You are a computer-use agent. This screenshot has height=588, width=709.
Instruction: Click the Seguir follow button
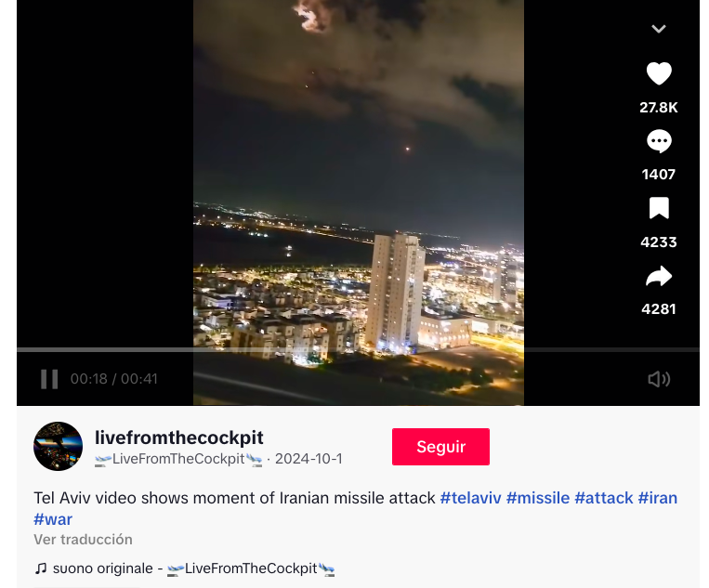pyautogui.click(x=440, y=447)
